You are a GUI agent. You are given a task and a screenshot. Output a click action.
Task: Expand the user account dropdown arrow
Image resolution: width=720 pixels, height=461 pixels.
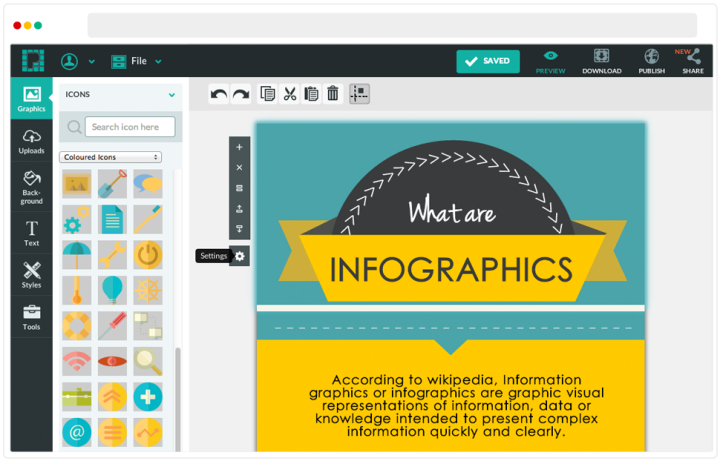[x=92, y=62]
